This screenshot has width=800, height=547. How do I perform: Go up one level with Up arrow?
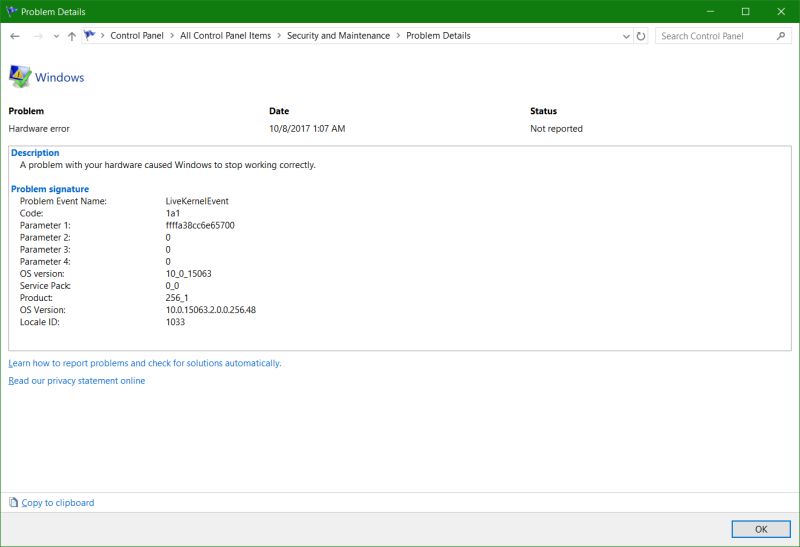tap(72, 36)
